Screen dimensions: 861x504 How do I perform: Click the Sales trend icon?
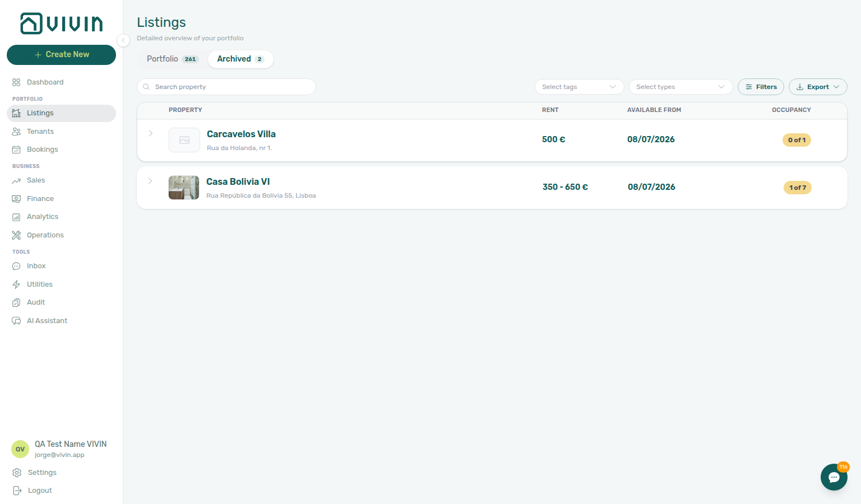coord(16,180)
